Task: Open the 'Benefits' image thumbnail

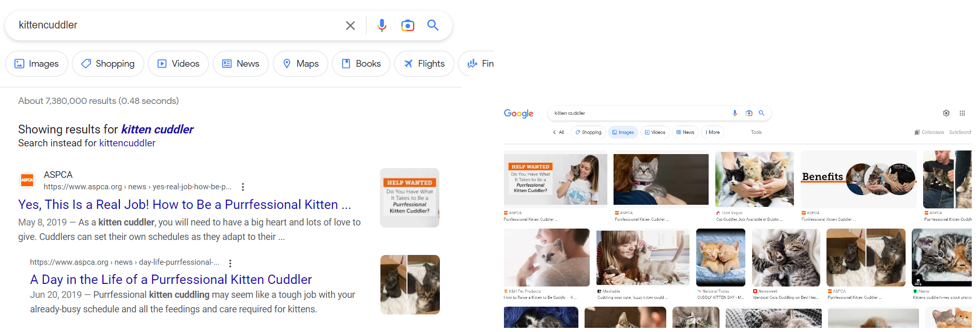Action: pos(859,179)
